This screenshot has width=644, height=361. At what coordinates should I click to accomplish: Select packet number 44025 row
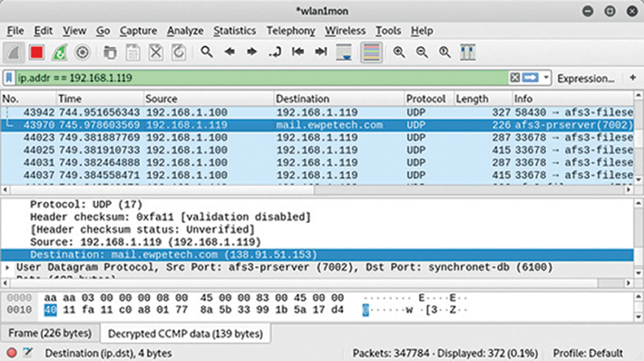pyautogui.click(x=317, y=150)
